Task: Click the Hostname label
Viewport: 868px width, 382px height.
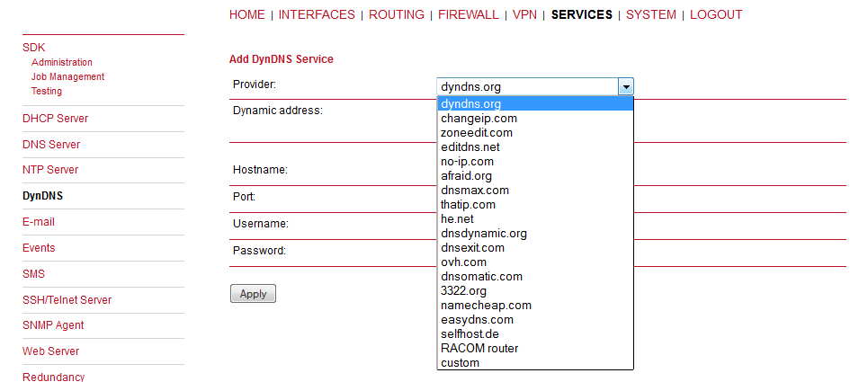Action: [x=260, y=170]
